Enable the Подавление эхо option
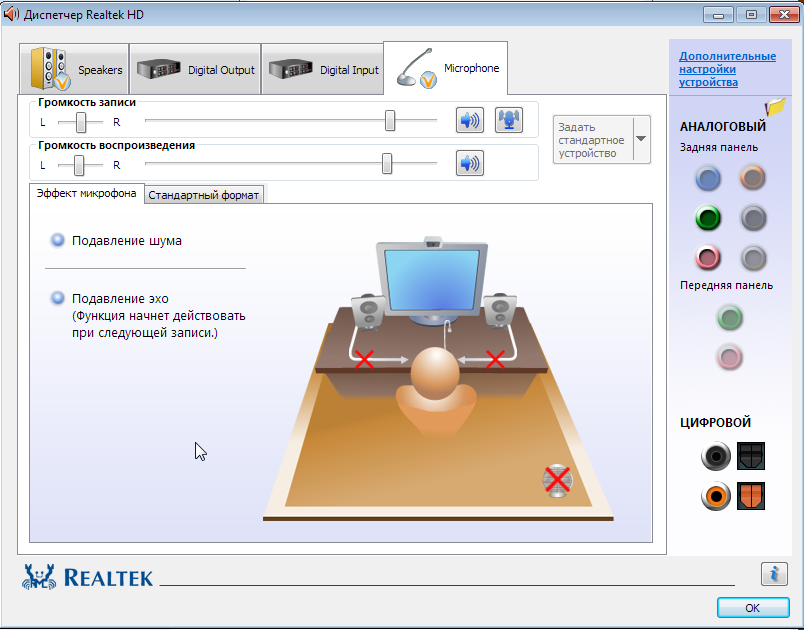The height and width of the screenshot is (630, 804). [x=58, y=298]
